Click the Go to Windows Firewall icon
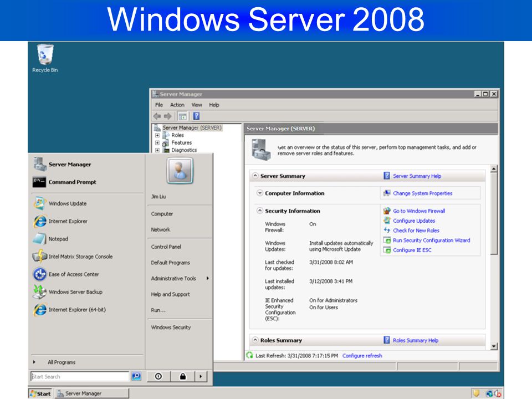 point(387,211)
